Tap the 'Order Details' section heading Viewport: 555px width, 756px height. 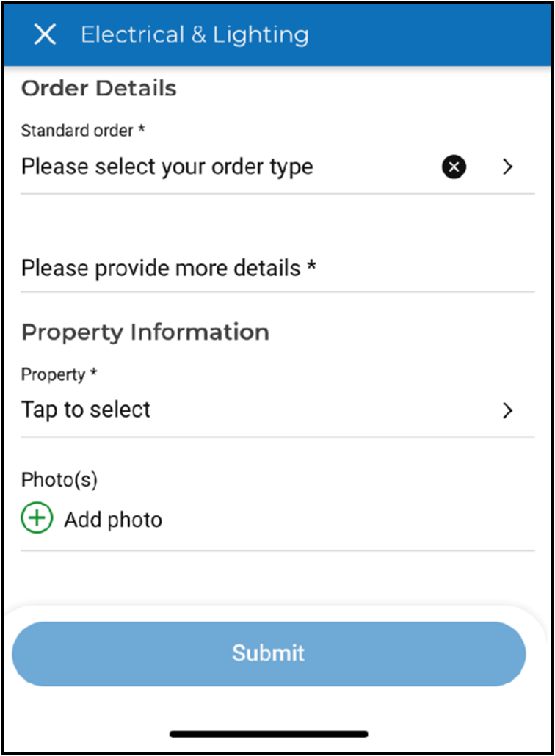point(99,88)
